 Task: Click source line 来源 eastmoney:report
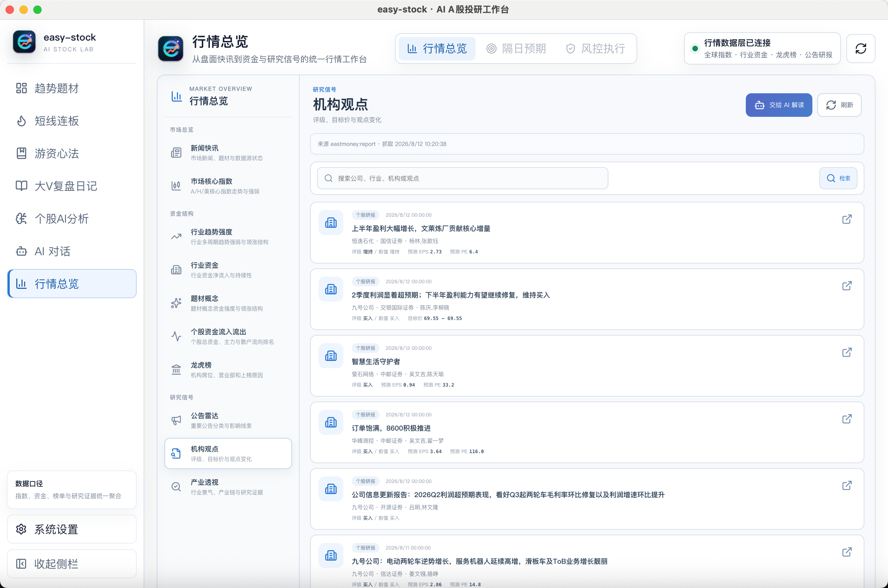(382, 144)
